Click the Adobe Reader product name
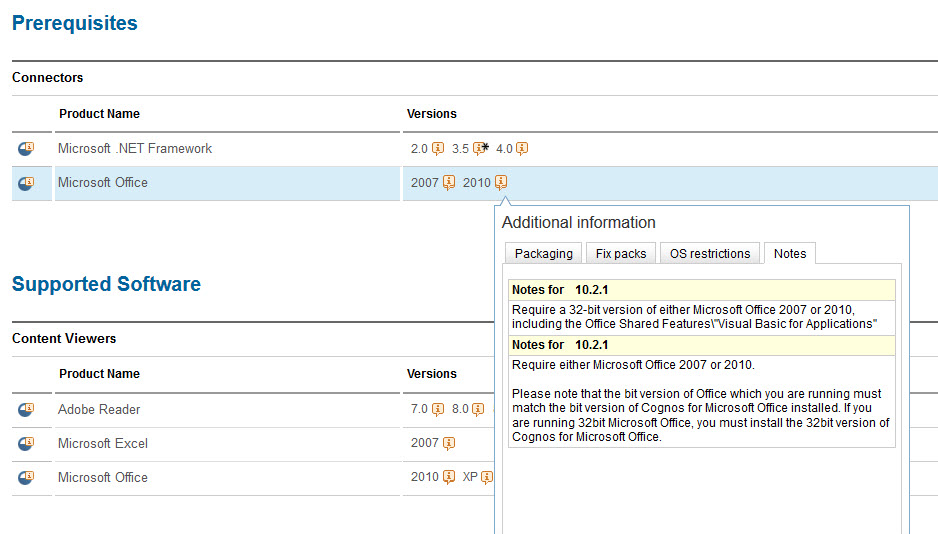Image resolution: width=938 pixels, height=534 pixels. tap(99, 410)
